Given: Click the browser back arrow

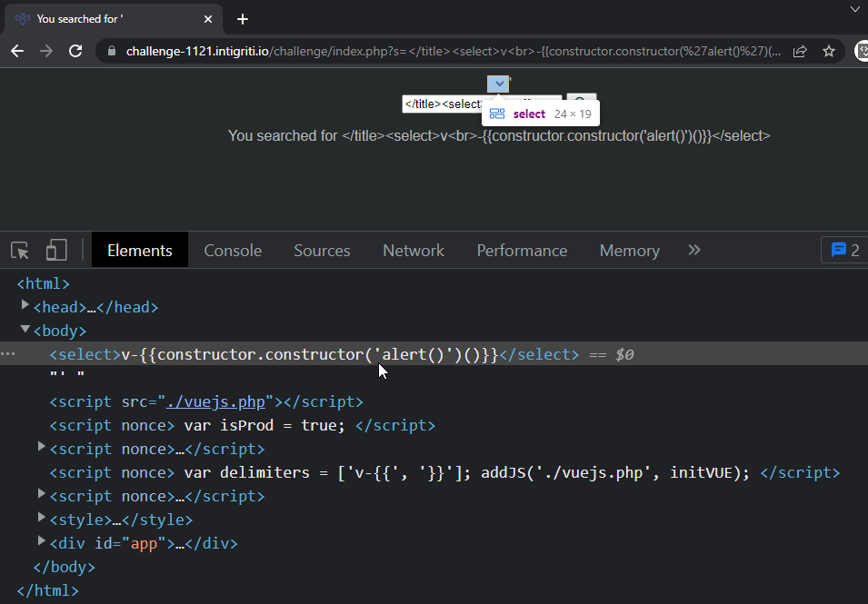Looking at the screenshot, I should point(17,52).
